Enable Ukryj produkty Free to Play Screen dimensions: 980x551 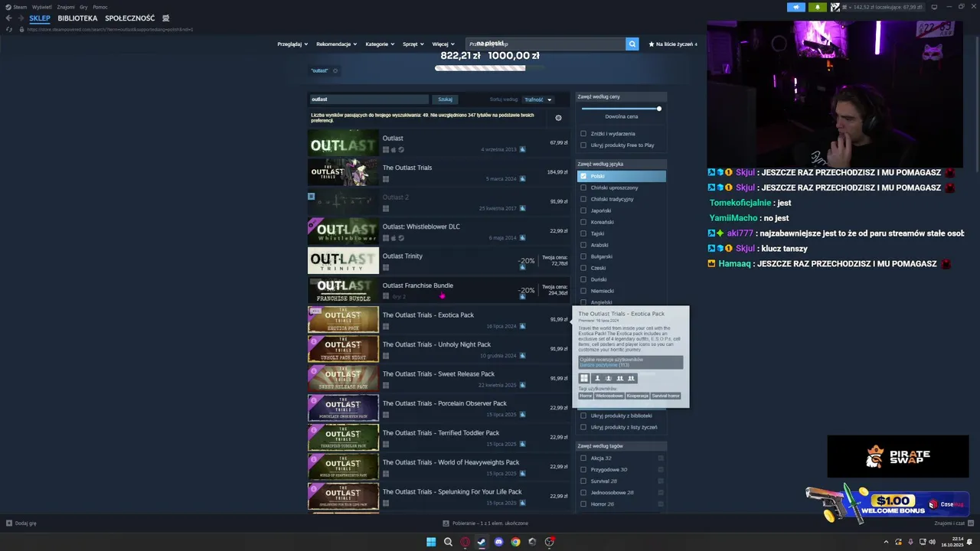583,145
